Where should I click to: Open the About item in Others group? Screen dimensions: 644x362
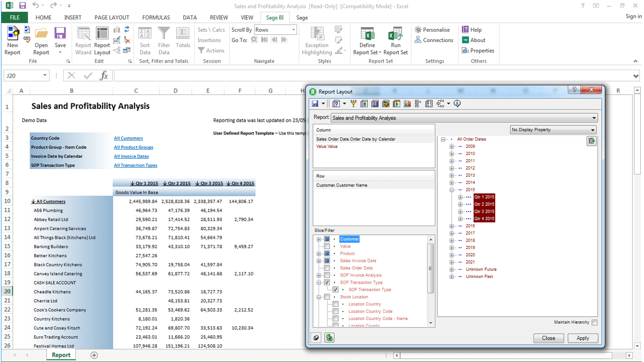(474, 40)
